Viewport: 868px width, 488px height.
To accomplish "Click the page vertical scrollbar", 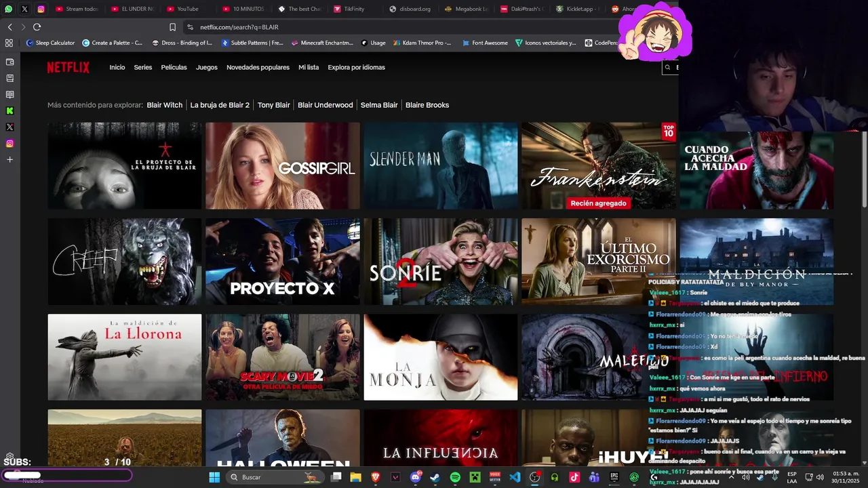I will tap(864, 169).
